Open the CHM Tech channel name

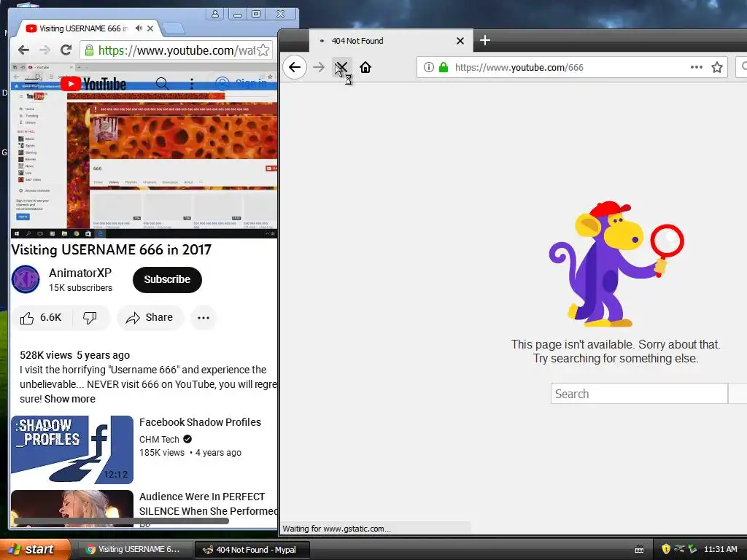coord(159,440)
